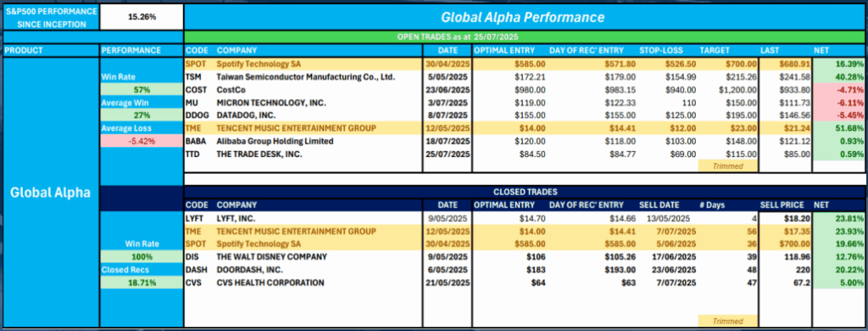
Task: Click the Global Alpha Performance title
Action: coord(522,17)
